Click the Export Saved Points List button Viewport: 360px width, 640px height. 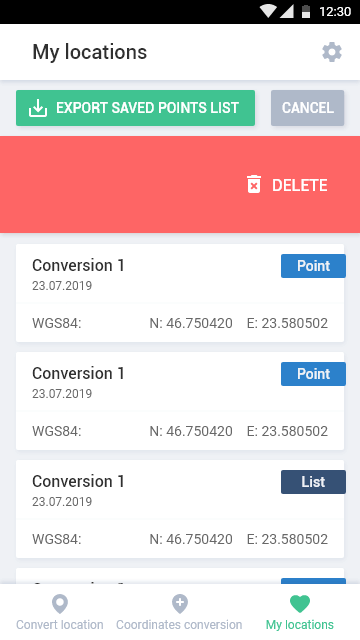[136, 108]
